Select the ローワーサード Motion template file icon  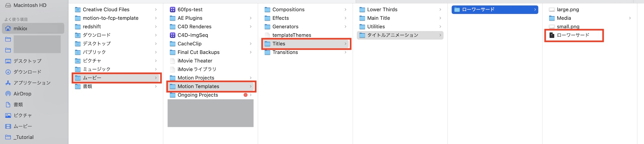pos(552,35)
